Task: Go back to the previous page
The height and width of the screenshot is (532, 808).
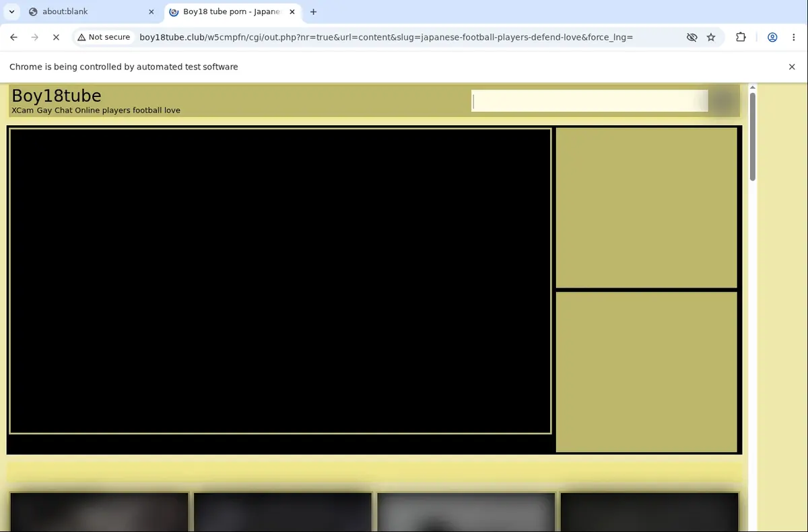Action: coord(13,37)
